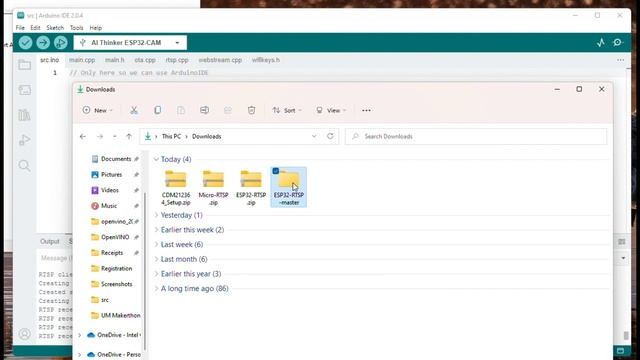The width and height of the screenshot is (640, 360).
Task: Switch to the main.cpp tab
Action: click(82, 60)
